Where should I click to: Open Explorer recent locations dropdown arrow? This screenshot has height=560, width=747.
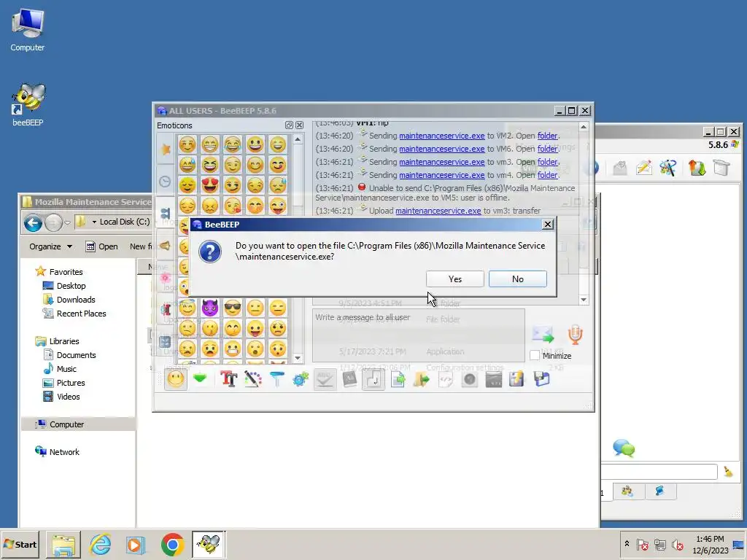(68, 222)
